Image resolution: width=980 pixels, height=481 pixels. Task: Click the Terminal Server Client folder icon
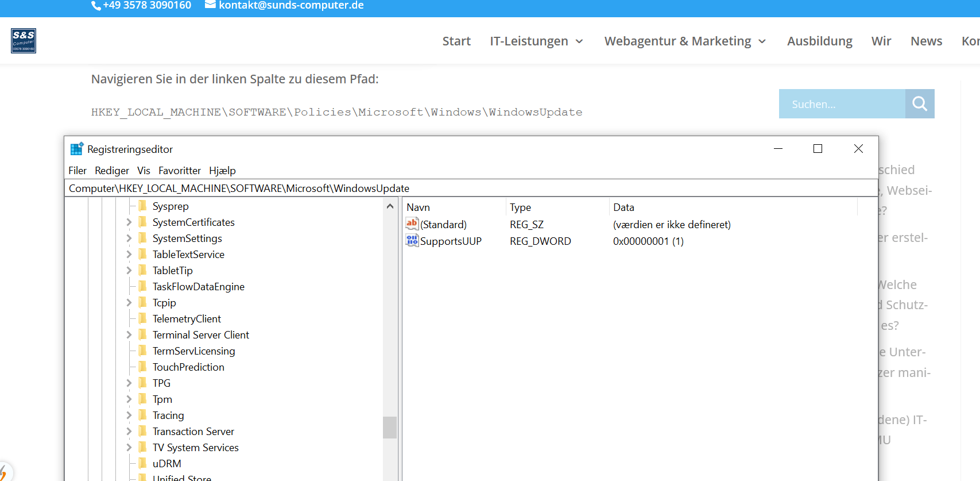(143, 334)
